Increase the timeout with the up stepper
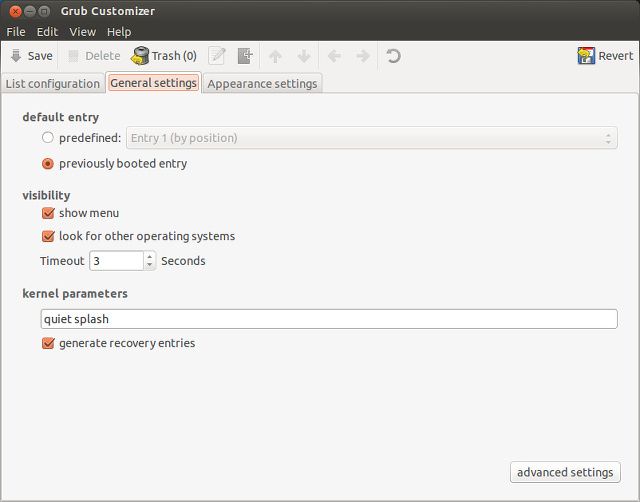The height and width of the screenshot is (502, 640). tap(150, 256)
